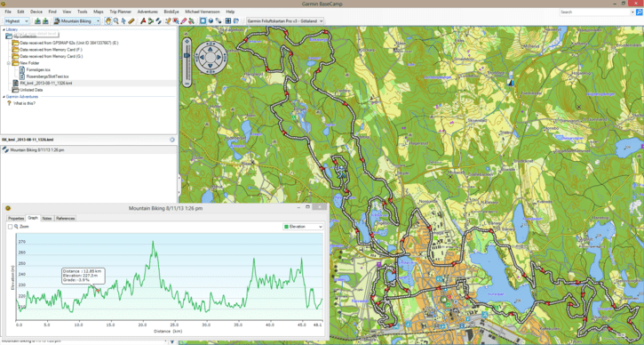This screenshot has height=345, width=644.
Task: Switch to 3D map view icon
Action: coord(211,20)
